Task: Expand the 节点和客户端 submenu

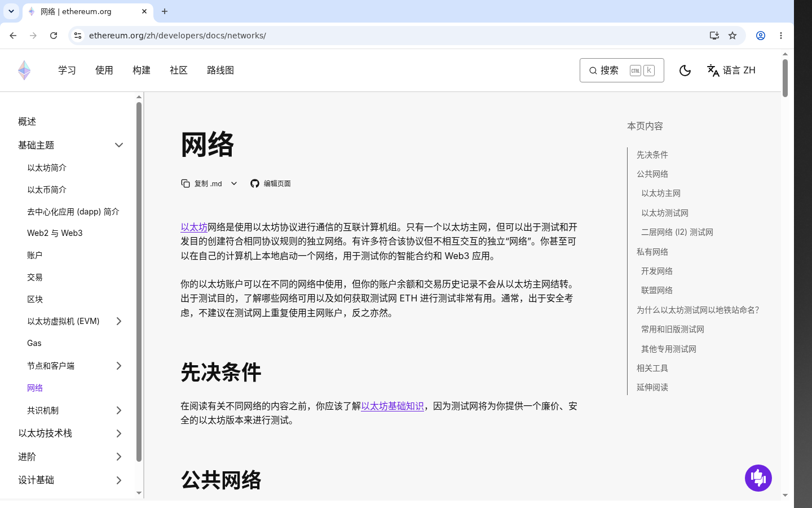Action: [x=119, y=366]
